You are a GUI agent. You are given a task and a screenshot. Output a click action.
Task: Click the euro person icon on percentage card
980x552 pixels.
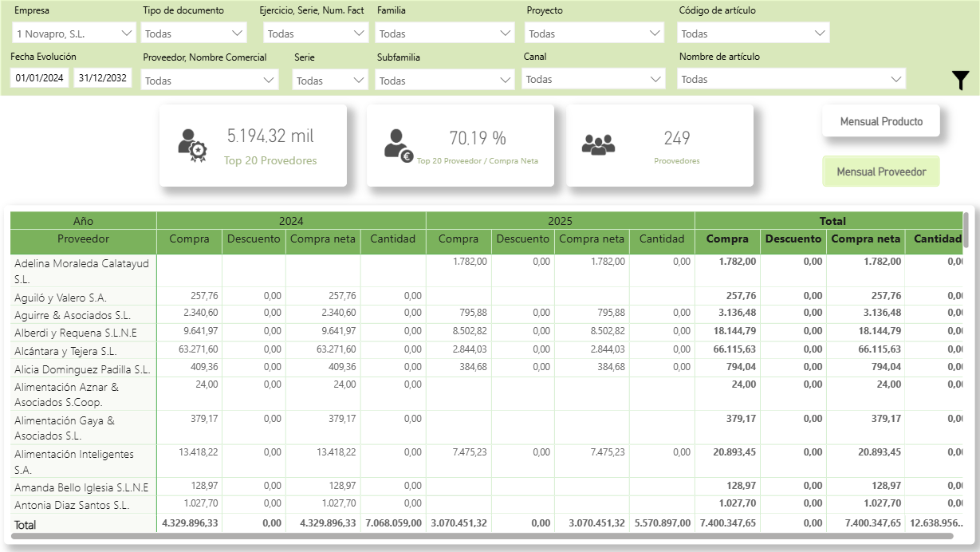[397, 144]
